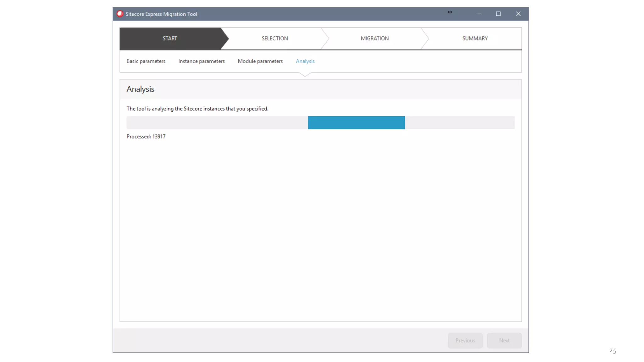Open the Module parameters sub-tab

(x=260, y=61)
